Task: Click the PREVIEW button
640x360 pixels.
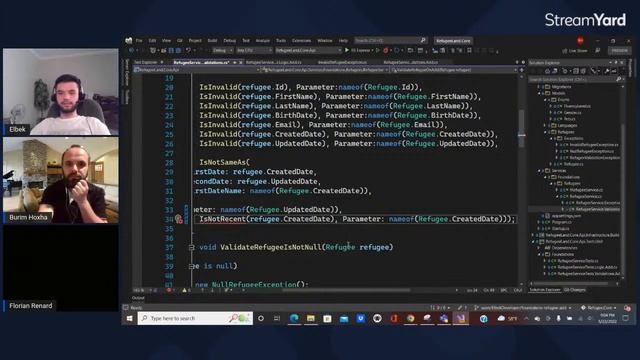Action: pos(619,51)
